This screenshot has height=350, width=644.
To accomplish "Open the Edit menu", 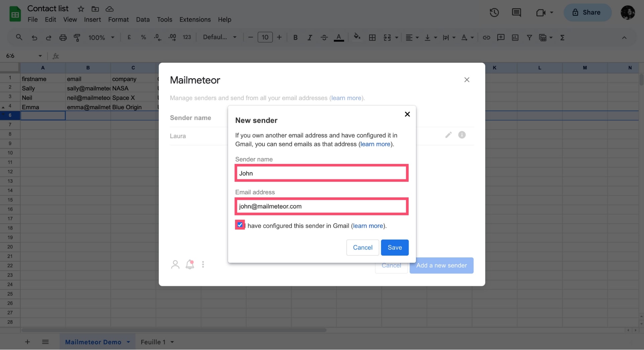I will coord(50,19).
